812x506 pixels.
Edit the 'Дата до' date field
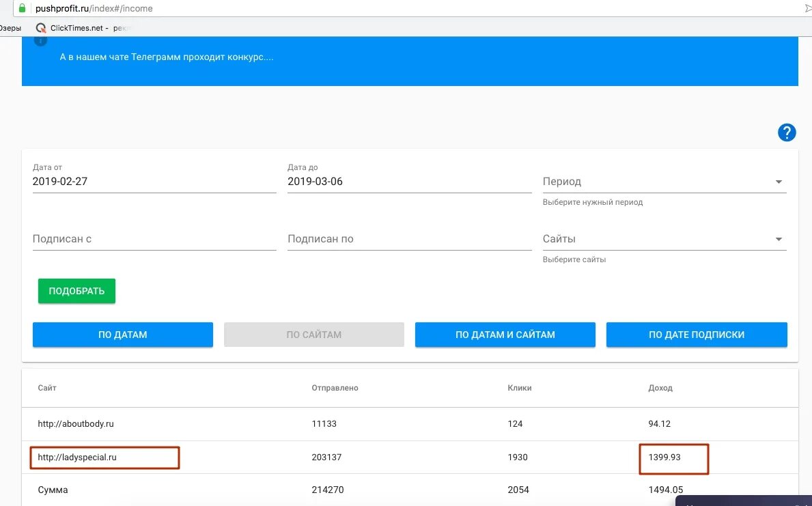click(409, 181)
